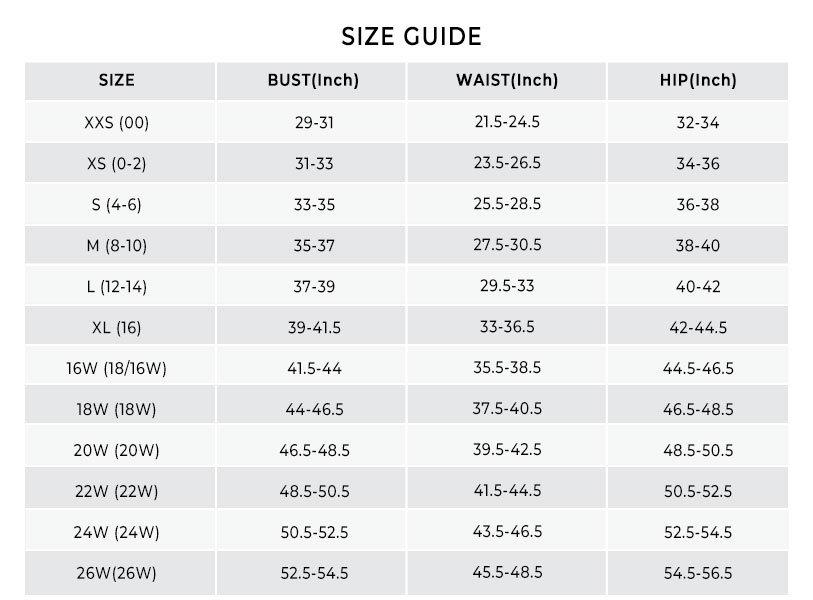
Task: Select the M (8-10) size cell
Action: click(117, 246)
